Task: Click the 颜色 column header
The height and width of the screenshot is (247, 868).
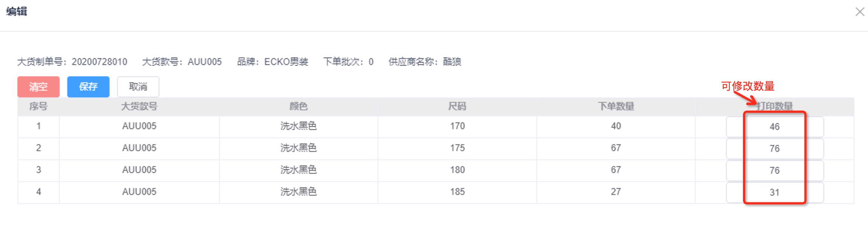Action: tap(298, 107)
